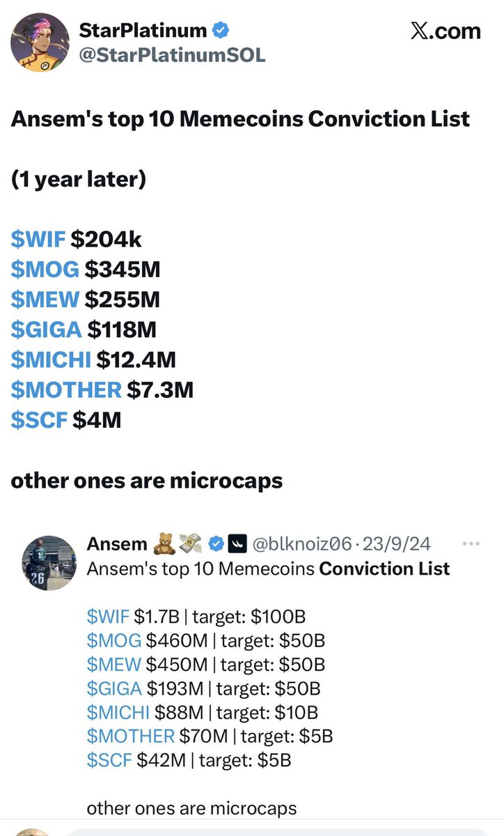
Task: Open StarPlatinum's profile avatar
Action: (39, 42)
